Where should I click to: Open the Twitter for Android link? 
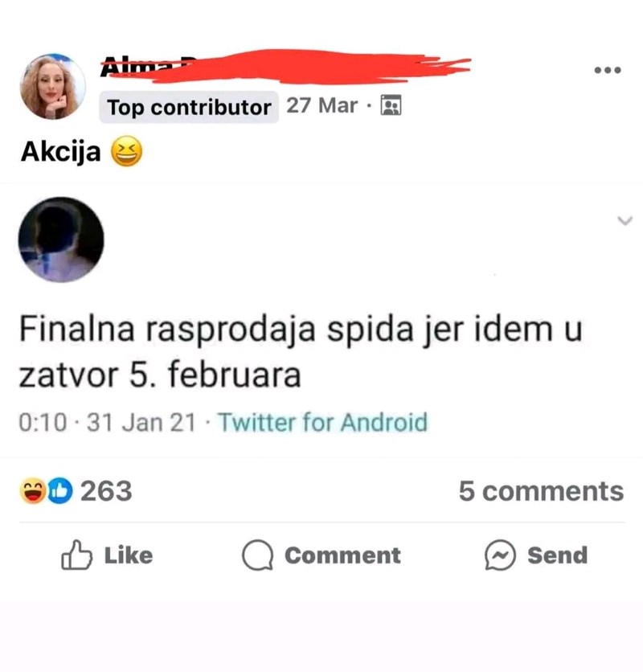coord(323,422)
